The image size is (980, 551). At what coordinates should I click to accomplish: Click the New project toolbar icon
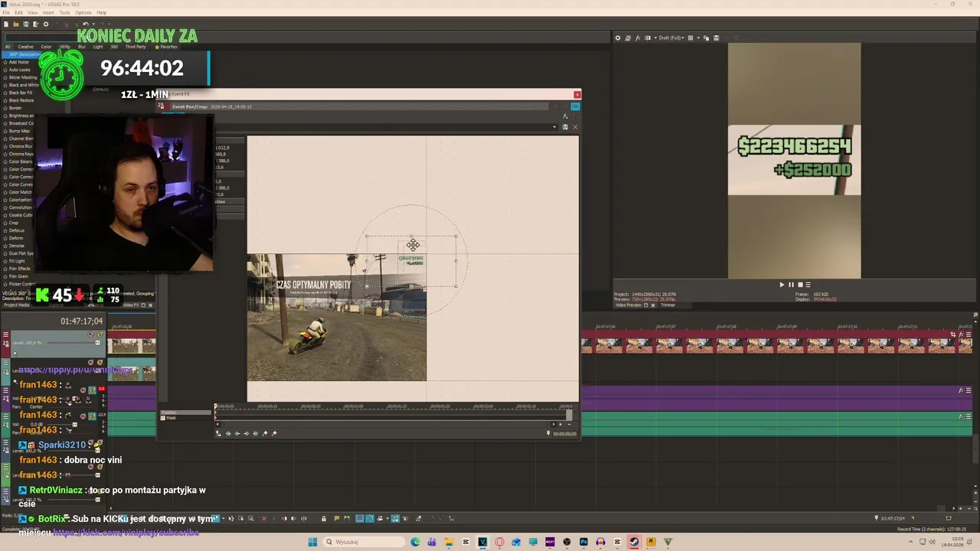6,24
